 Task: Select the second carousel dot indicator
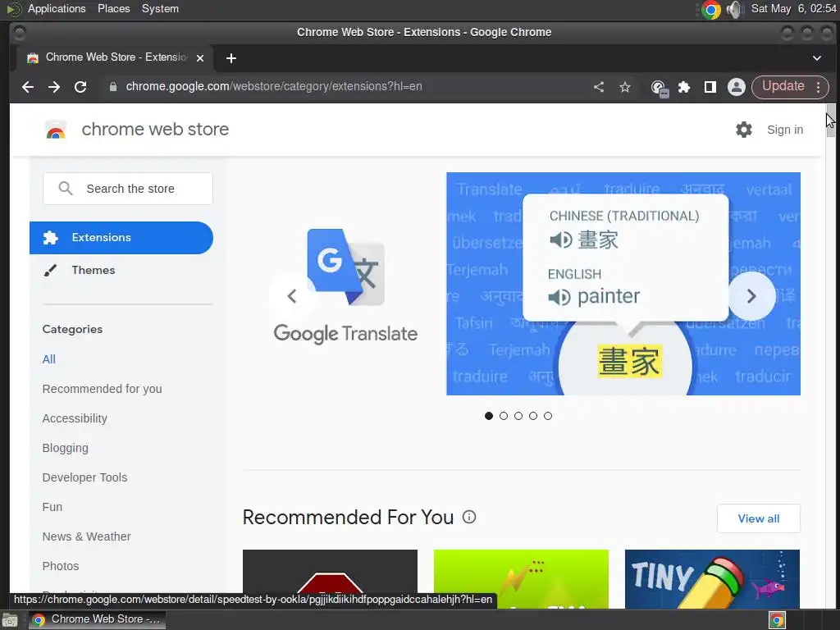click(504, 416)
